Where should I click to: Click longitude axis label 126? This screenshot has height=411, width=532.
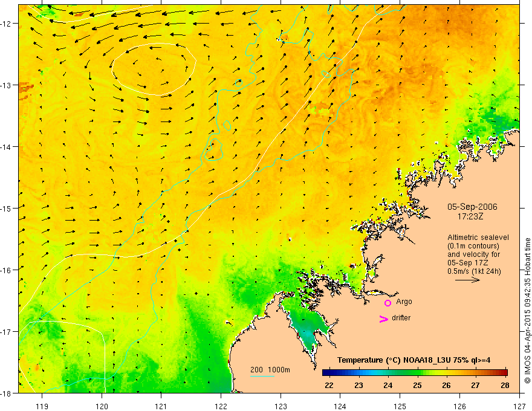(x=459, y=406)
